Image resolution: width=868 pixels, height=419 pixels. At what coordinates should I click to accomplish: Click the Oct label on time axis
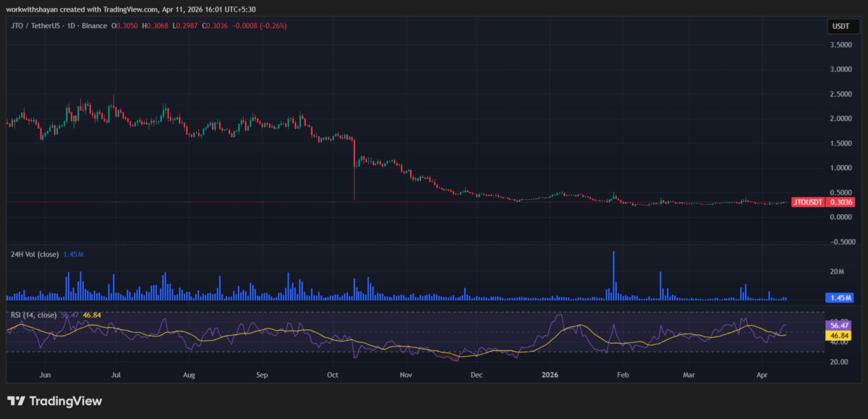coord(333,376)
